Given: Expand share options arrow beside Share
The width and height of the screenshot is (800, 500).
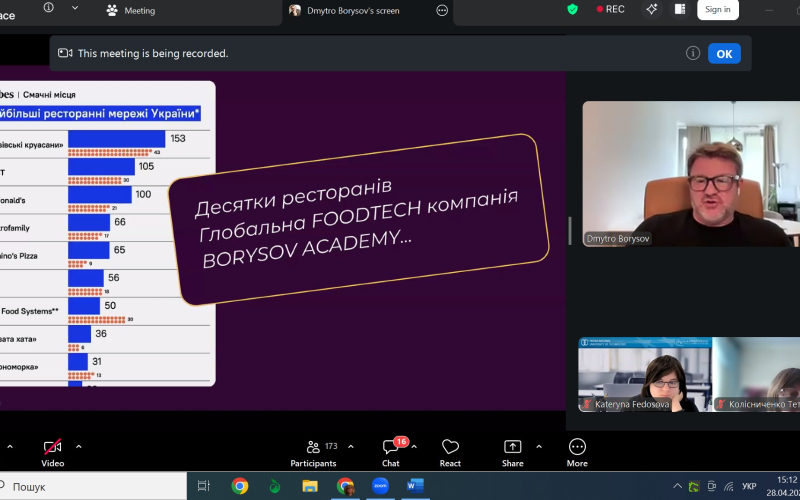Looking at the screenshot, I should (539, 446).
